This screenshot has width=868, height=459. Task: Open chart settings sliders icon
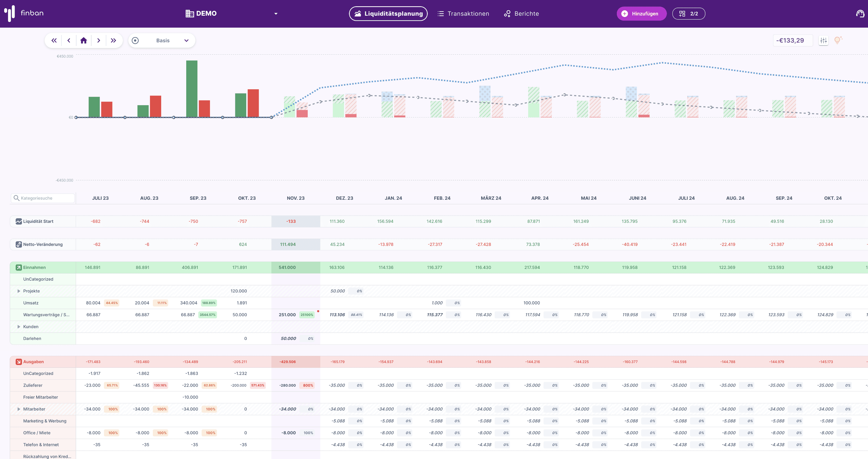(x=823, y=40)
